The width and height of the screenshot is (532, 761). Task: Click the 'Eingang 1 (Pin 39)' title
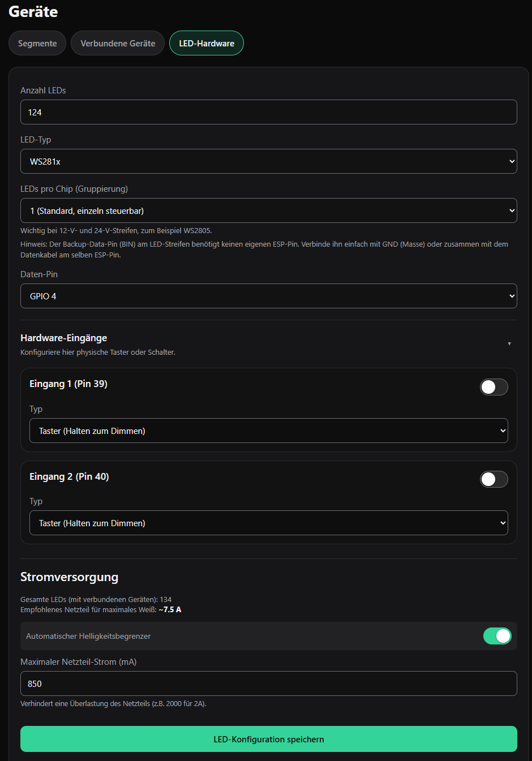pos(68,384)
